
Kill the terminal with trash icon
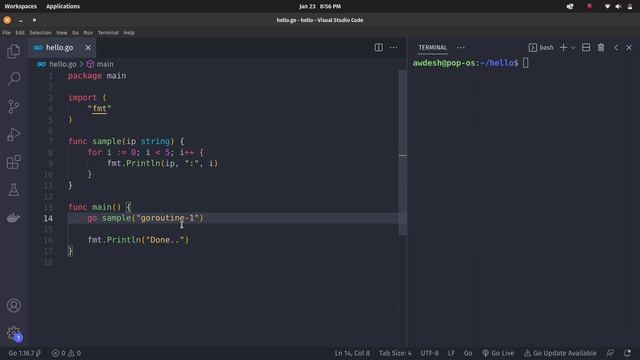pyautogui.click(x=601, y=47)
